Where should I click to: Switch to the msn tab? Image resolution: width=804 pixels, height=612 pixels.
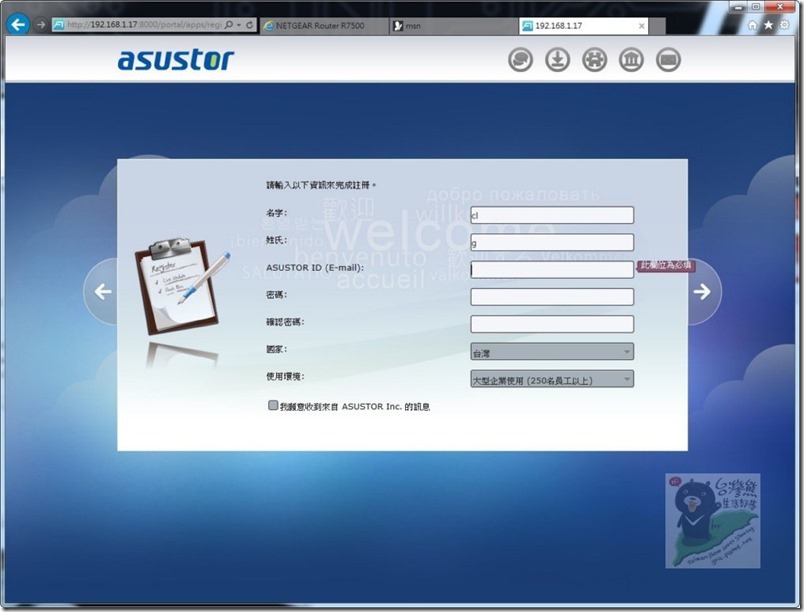click(x=453, y=26)
